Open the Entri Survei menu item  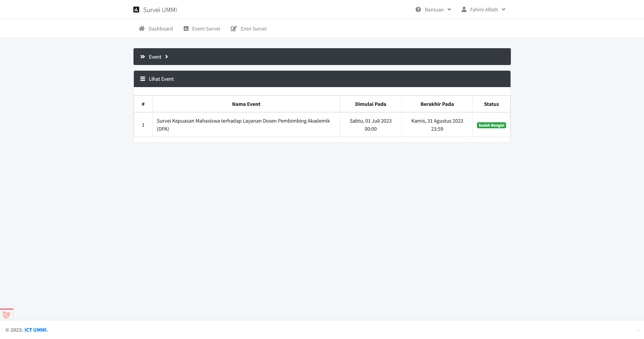(x=253, y=29)
